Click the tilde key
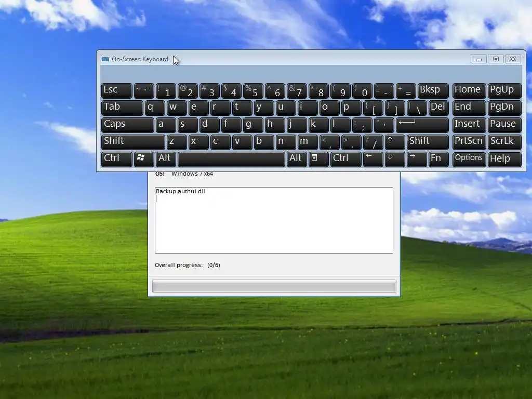 144,90
